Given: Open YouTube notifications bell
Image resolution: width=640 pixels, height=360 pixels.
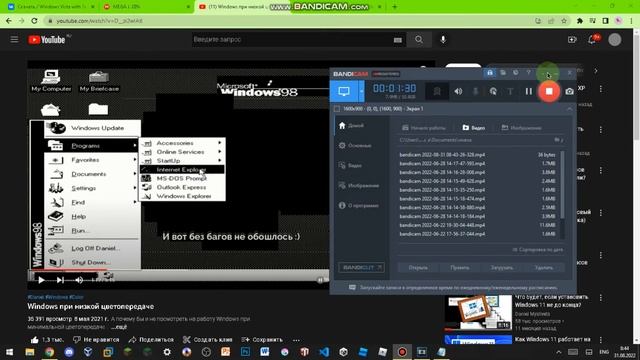Looking at the screenshot, I should (592, 40).
